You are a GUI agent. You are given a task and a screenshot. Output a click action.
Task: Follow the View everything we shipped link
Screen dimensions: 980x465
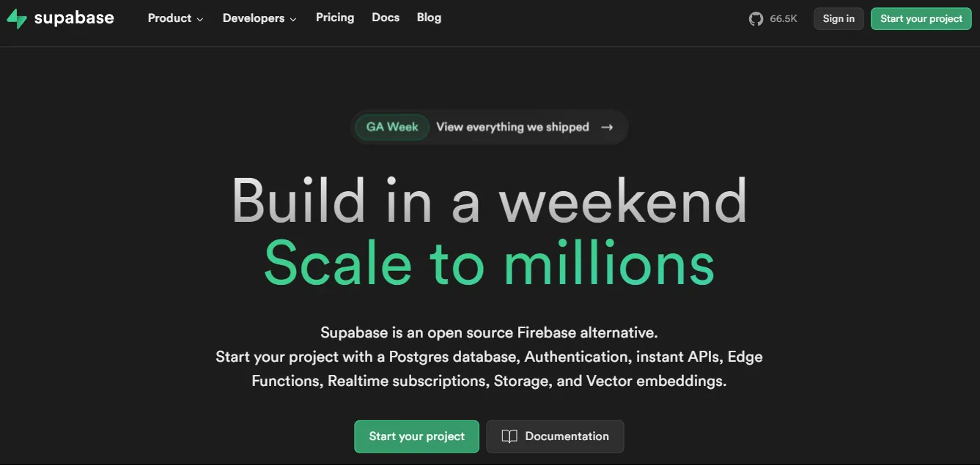512,127
